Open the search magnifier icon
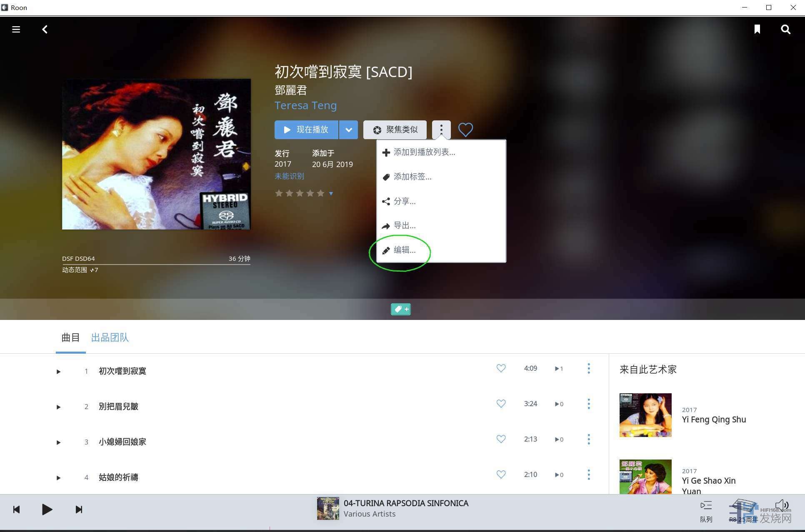This screenshot has height=532, width=805. click(x=785, y=29)
